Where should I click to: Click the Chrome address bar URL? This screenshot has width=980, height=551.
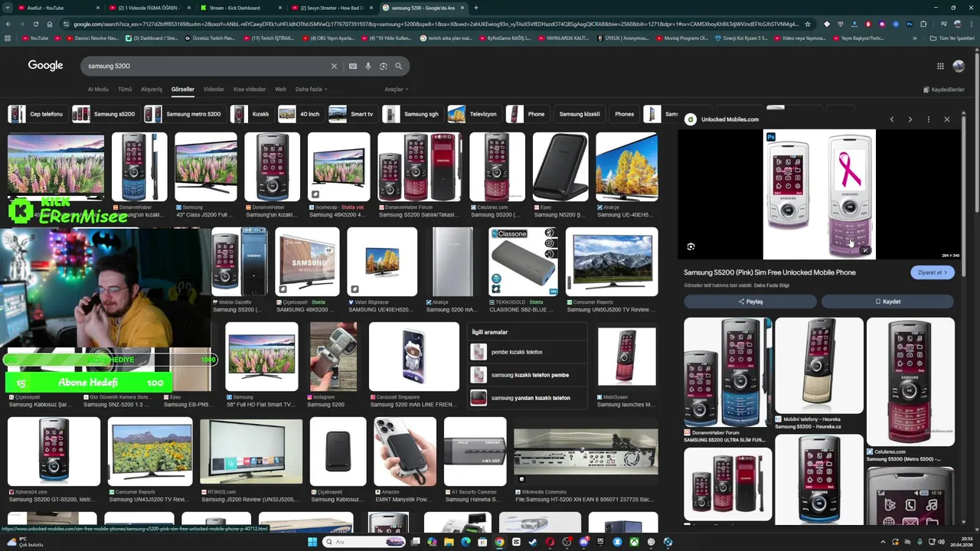(x=436, y=24)
